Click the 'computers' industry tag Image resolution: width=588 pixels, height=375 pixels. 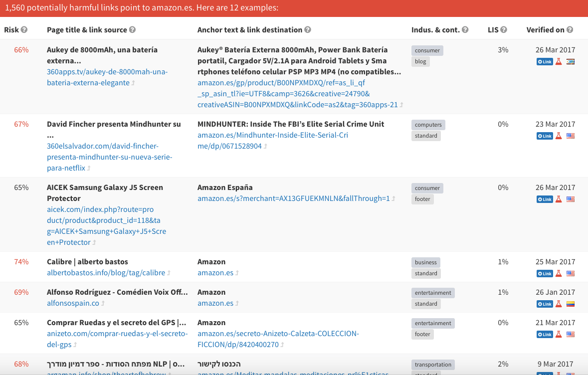428,125
